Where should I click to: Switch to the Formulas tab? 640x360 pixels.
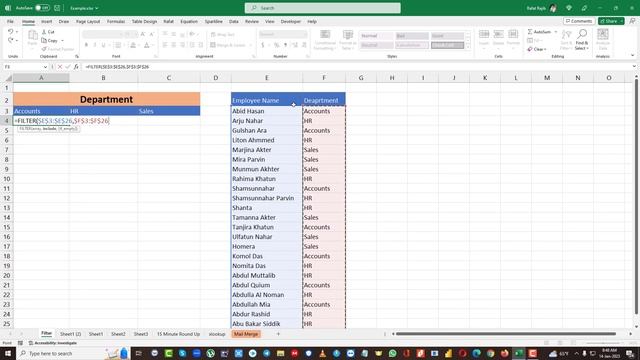click(x=116, y=21)
